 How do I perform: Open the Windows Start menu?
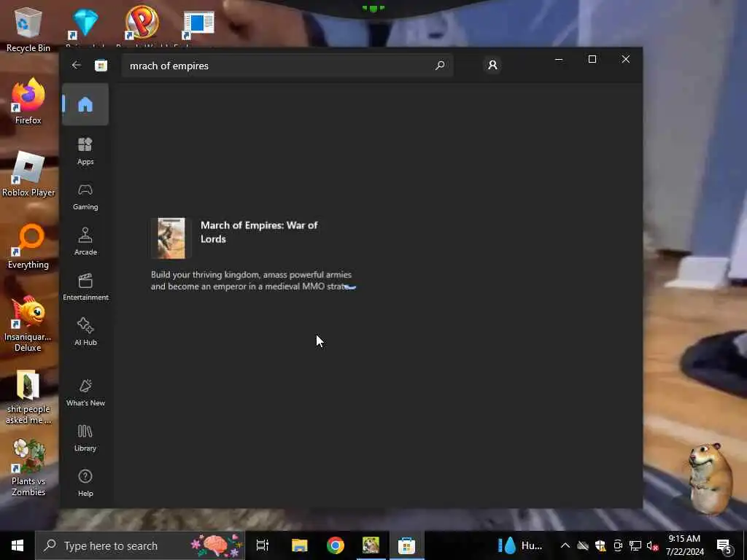[x=18, y=545]
